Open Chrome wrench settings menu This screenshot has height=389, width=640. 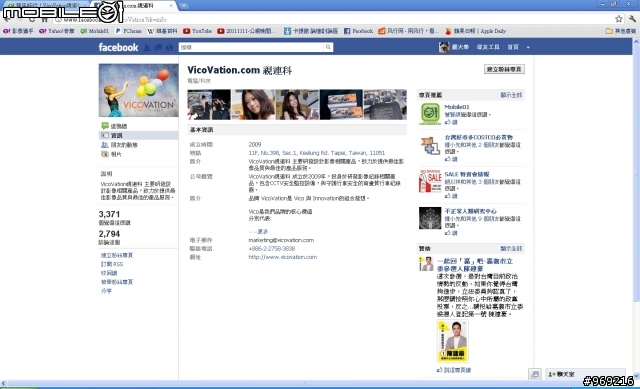pyautogui.click(x=632, y=19)
